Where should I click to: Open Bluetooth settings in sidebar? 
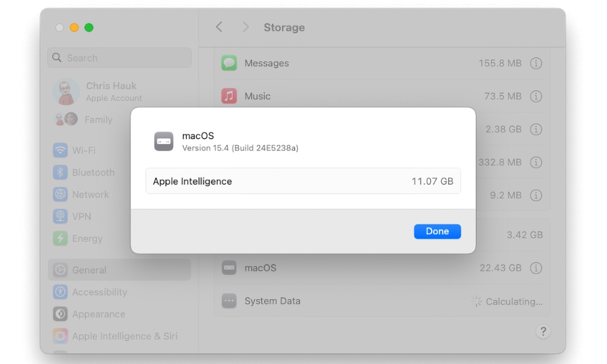[93, 172]
